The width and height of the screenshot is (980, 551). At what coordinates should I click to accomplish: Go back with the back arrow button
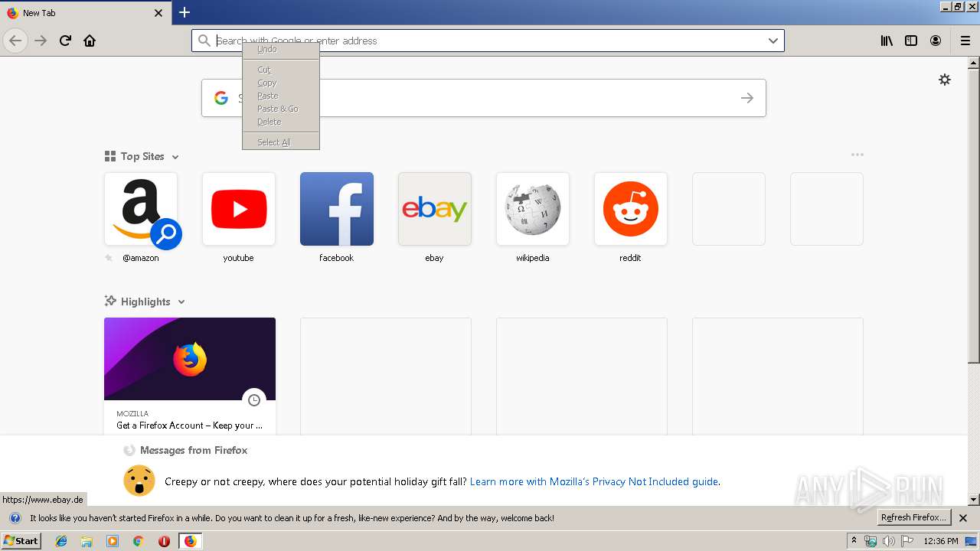click(x=15, y=41)
